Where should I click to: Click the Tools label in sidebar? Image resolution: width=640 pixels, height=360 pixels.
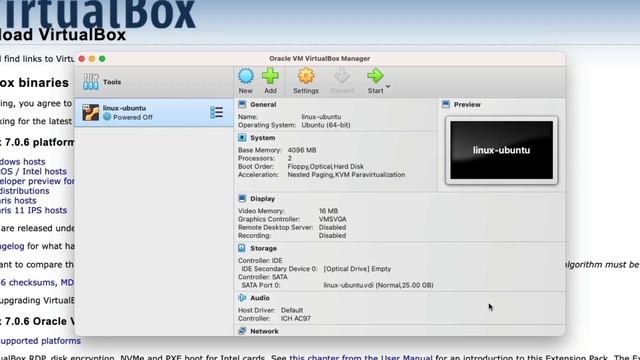click(x=112, y=82)
